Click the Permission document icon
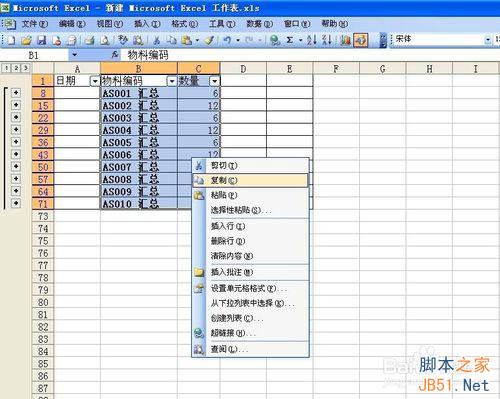The height and width of the screenshot is (399, 500). (x=57, y=40)
